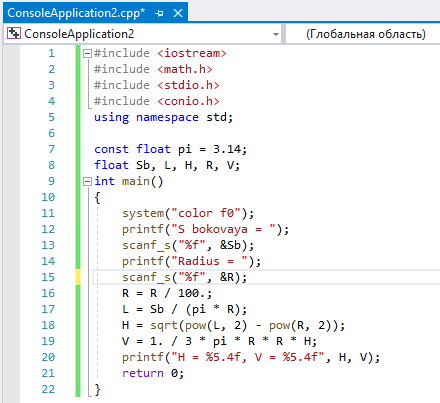Click the printf "S bokovaya = " line
Image resolution: width=440 pixels, height=403 pixels.
coord(205,229)
